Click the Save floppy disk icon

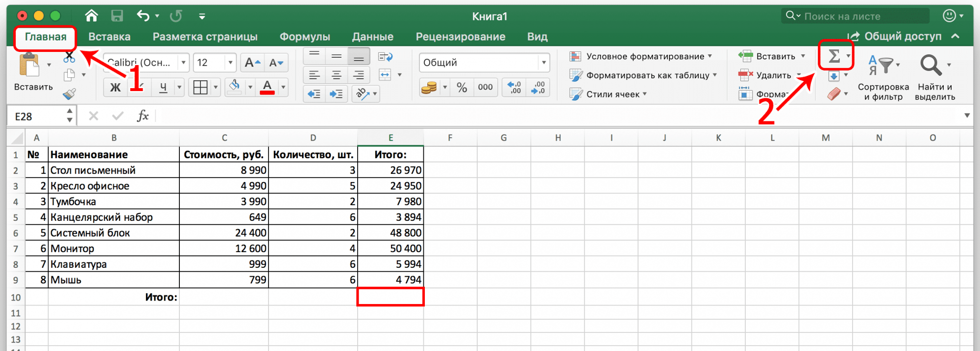117,16
